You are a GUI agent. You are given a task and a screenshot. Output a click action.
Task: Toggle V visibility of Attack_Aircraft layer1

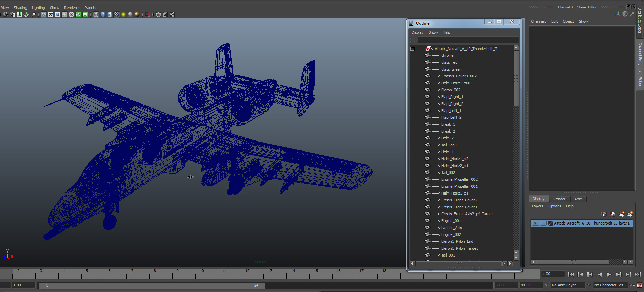coord(535,223)
